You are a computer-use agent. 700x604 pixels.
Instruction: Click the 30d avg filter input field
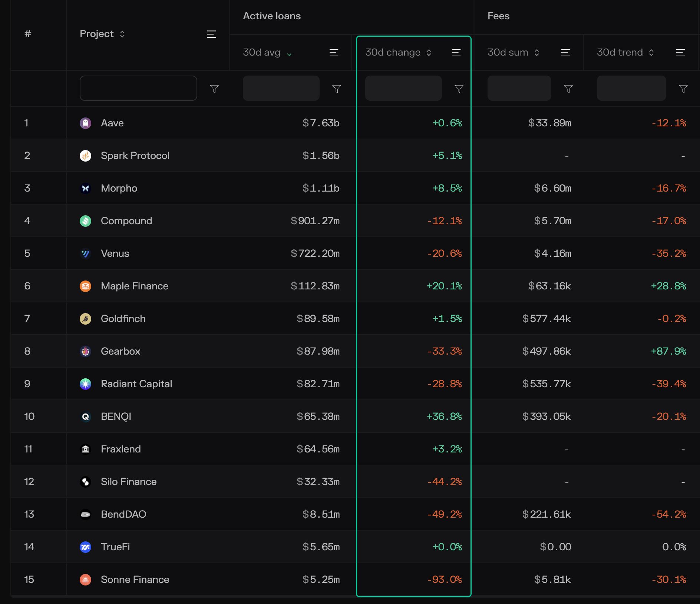281,88
